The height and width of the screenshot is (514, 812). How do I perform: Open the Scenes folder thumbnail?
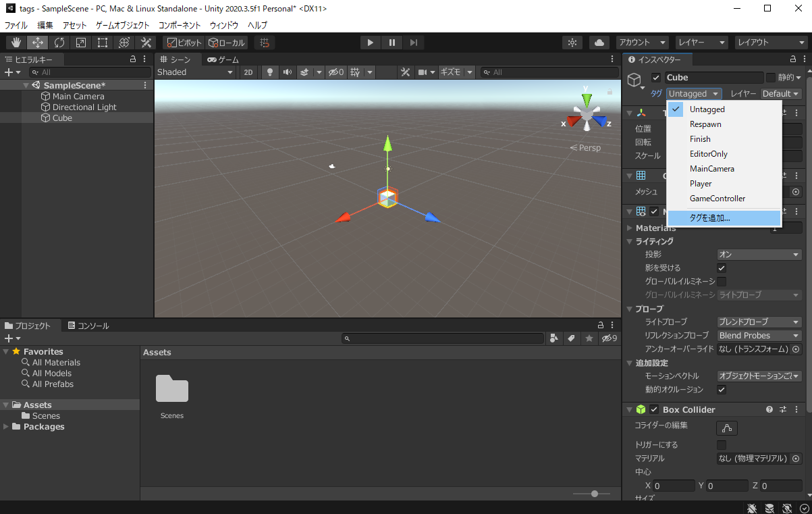[x=172, y=390]
